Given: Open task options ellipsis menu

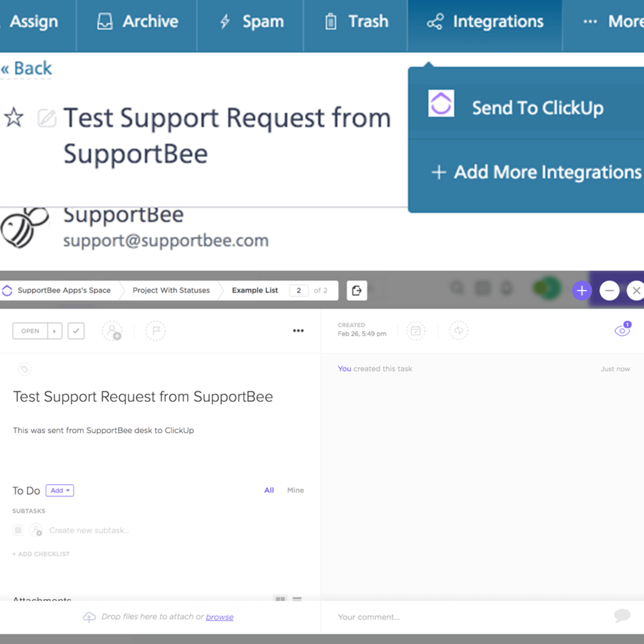Looking at the screenshot, I should [298, 331].
